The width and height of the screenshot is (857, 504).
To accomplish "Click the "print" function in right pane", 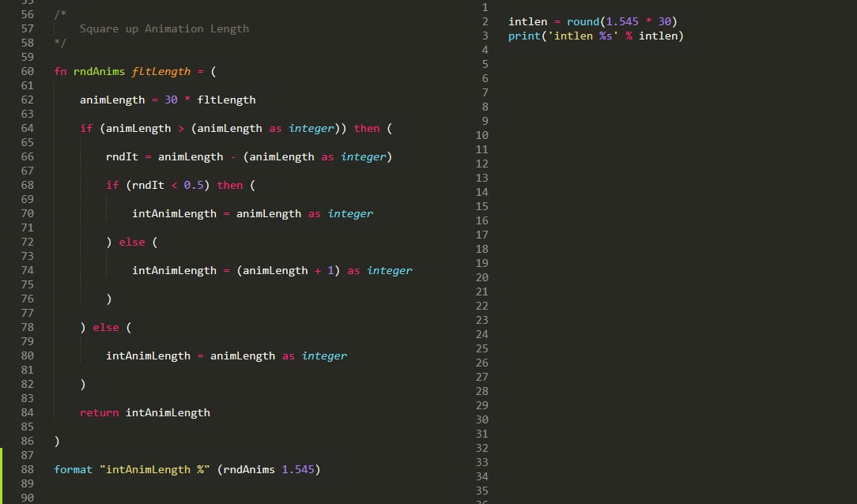I will [x=525, y=36].
